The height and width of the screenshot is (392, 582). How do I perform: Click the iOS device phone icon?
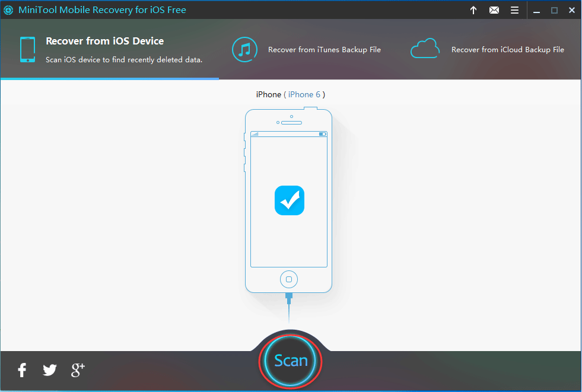28,49
